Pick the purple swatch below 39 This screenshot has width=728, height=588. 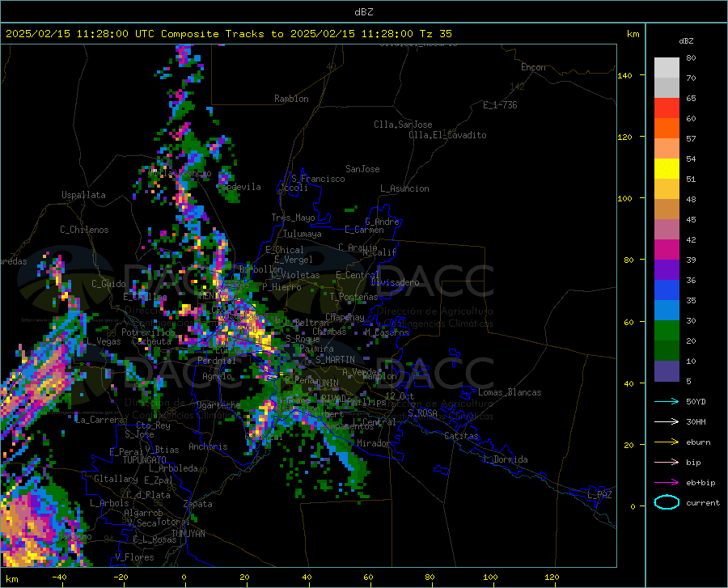pos(667,270)
